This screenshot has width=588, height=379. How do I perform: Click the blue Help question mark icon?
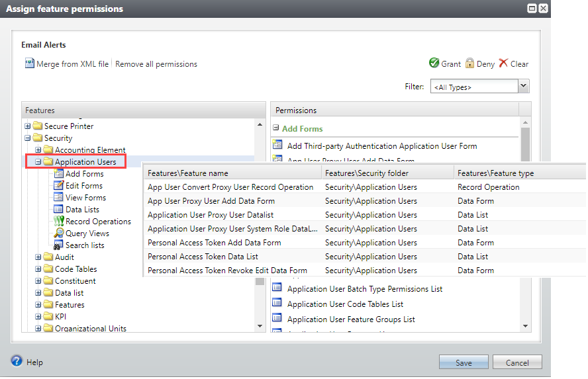click(x=17, y=361)
